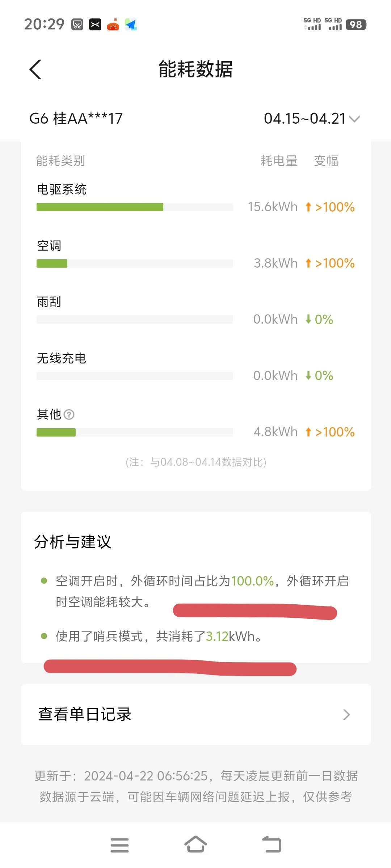This screenshot has width=391, height=868.
Task: Tap the 电驱系统 orange increase arrow icon
Action: [x=308, y=207]
